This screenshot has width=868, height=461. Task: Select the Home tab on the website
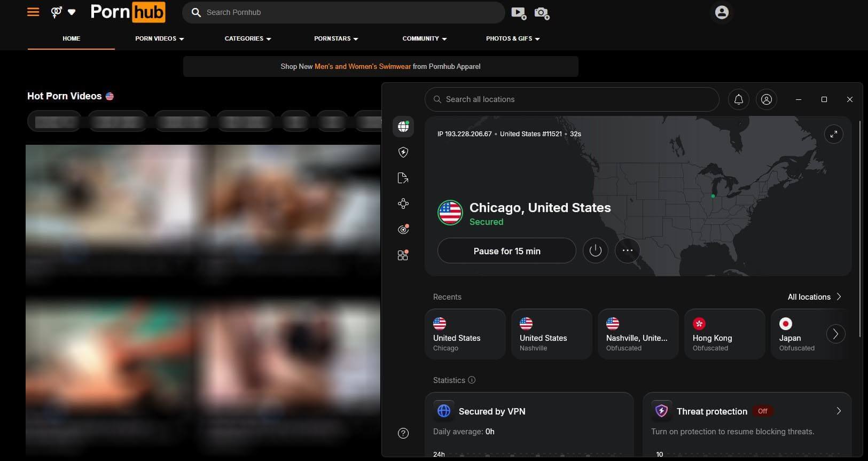(x=71, y=38)
